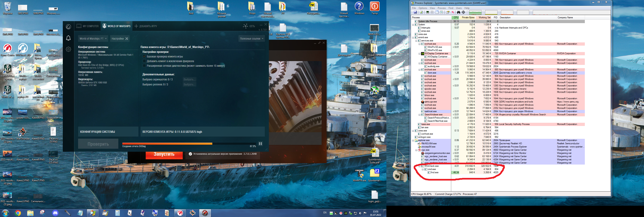Click the КОНФИГУРАЦИЯ СИСТЕМЫ panel
The height and width of the screenshot is (217, 644).
click(x=108, y=132)
